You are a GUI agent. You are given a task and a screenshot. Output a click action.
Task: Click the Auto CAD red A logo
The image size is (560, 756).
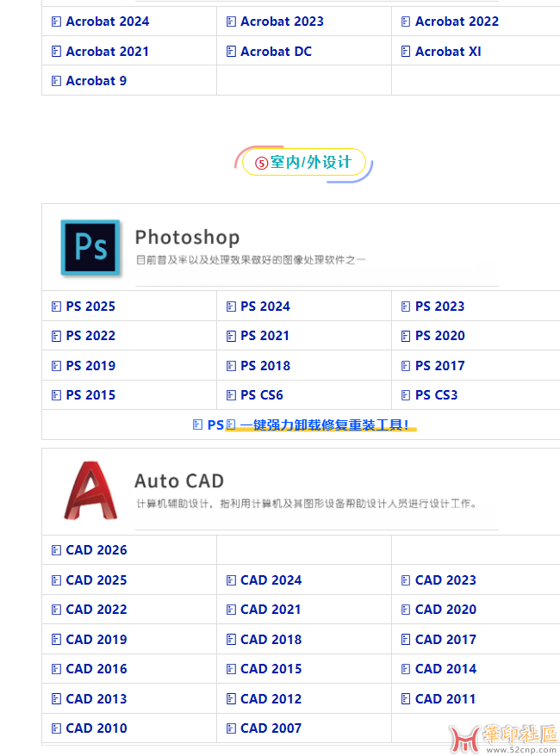coord(90,490)
